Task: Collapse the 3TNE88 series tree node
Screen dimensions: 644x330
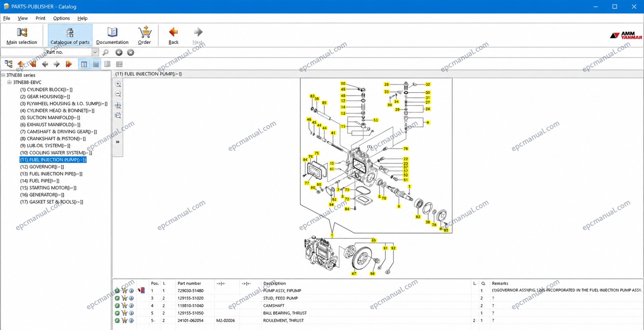Action: tap(3, 75)
